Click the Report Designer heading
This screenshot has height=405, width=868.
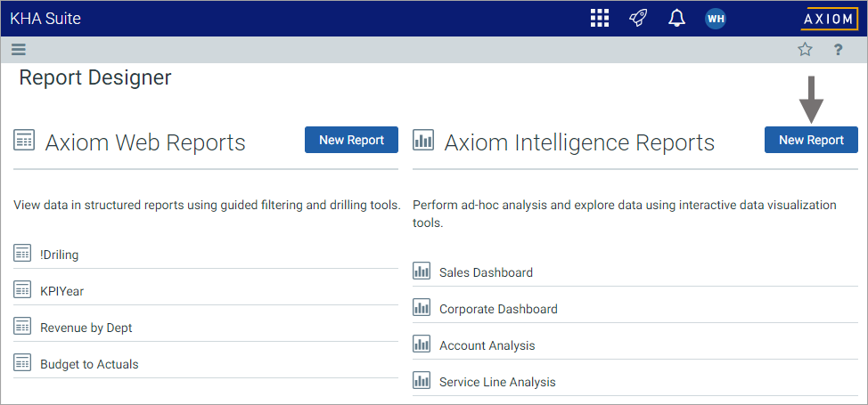(95, 77)
